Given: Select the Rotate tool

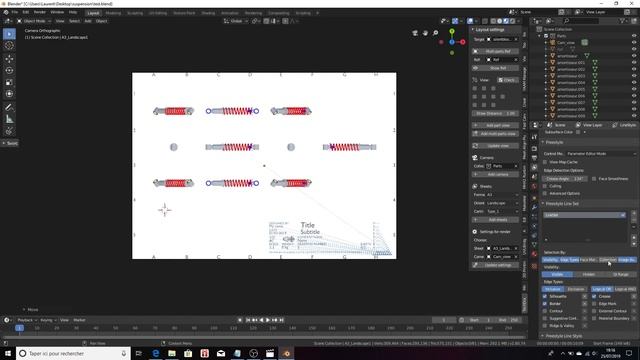Looking at the screenshot, I should click(x=9, y=70).
